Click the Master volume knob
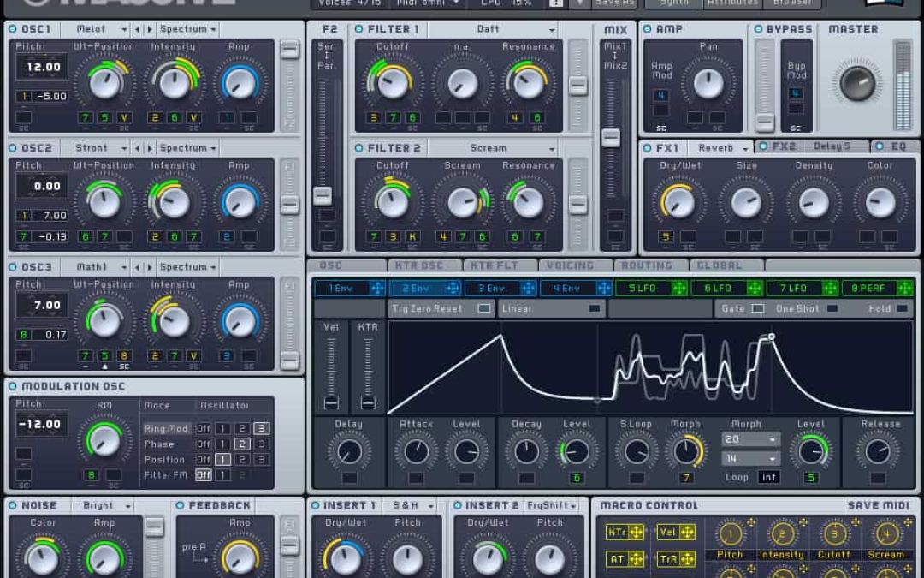Screen dimensions: 924x578 tap(856, 82)
